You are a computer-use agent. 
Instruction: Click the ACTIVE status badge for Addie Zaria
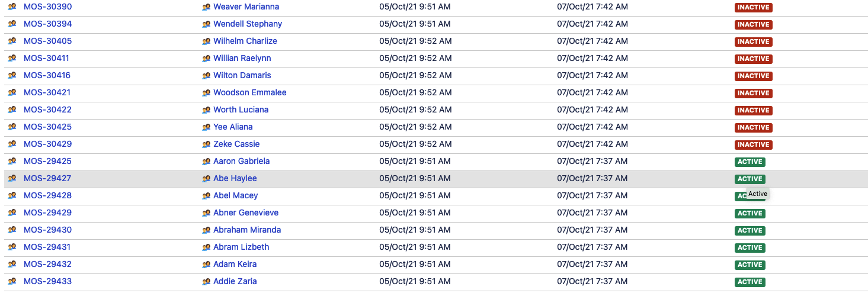[x=750, y=282]
